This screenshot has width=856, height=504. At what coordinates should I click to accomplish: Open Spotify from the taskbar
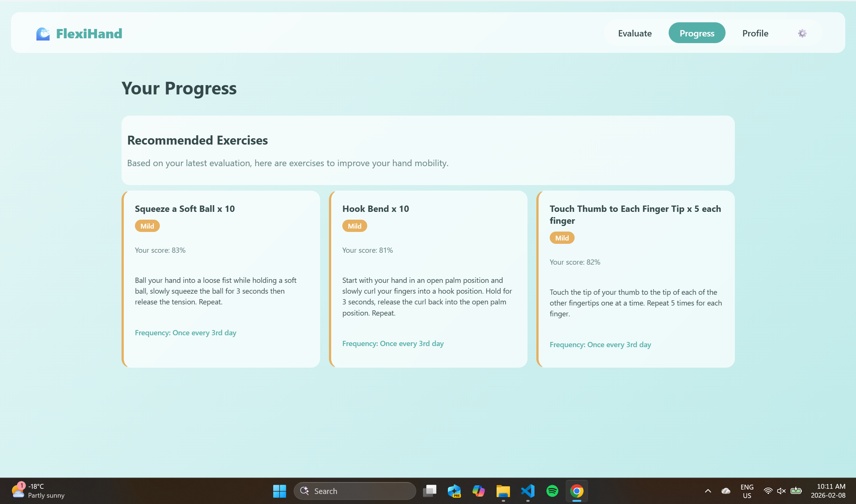coord(552,491)
